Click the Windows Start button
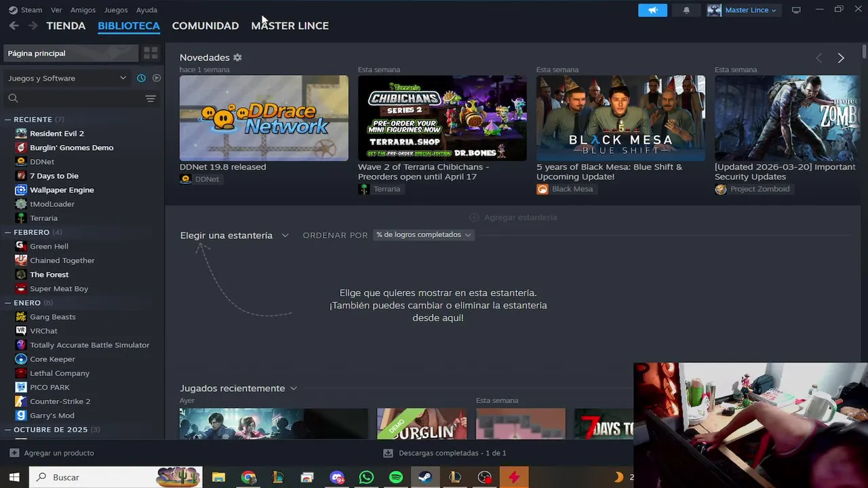 14,477
